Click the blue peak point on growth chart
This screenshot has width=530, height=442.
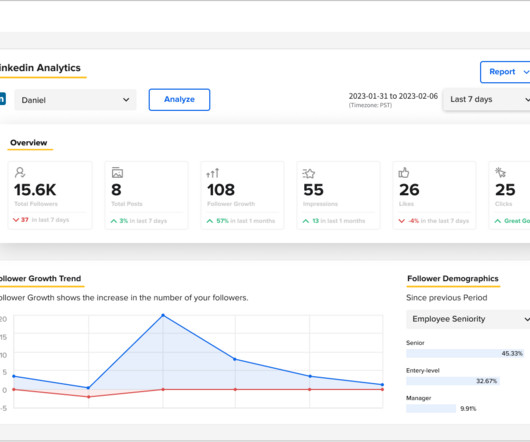(163, 315)
